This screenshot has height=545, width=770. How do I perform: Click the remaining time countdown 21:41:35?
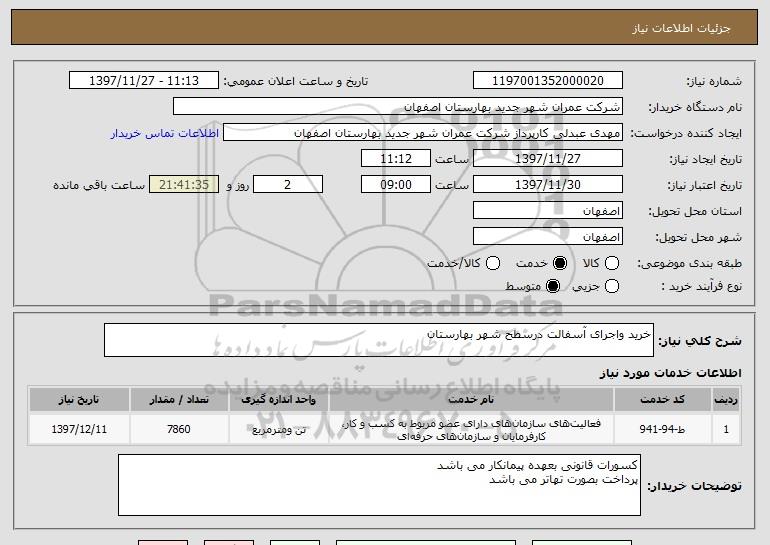(x=184, y=185)
